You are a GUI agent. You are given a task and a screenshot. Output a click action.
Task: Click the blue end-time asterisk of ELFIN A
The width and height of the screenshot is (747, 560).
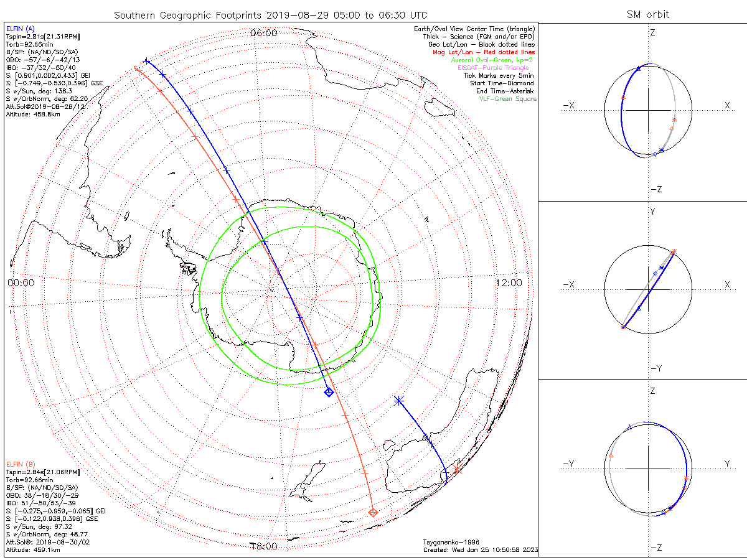tap(398, 400)
